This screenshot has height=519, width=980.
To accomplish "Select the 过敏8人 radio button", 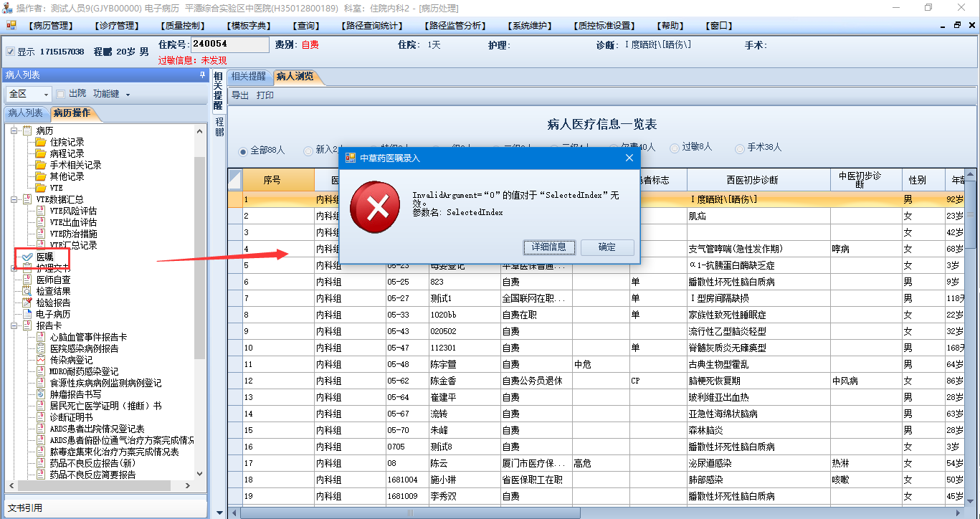I will coord(675,148).
